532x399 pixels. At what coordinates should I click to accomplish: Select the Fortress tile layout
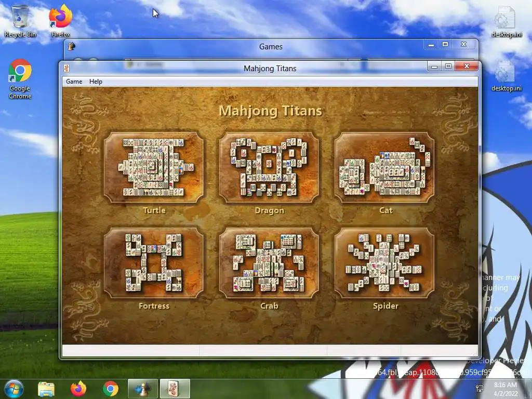coord(154,262)
